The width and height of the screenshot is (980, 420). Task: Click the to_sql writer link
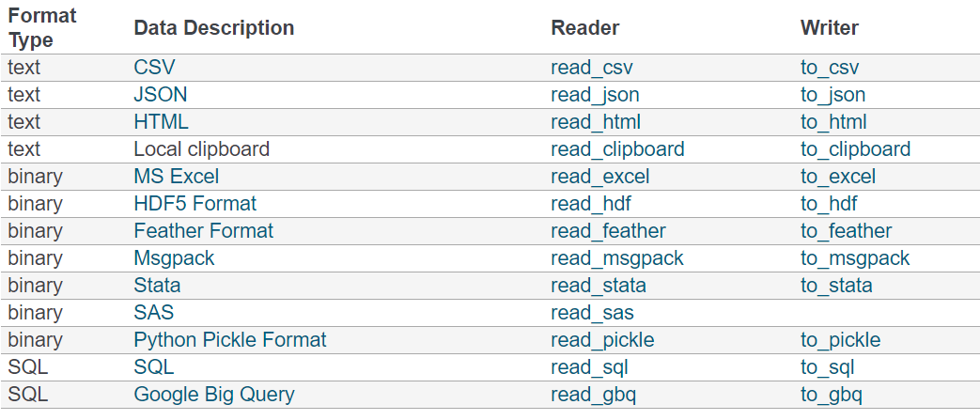[x=828, y=367]
